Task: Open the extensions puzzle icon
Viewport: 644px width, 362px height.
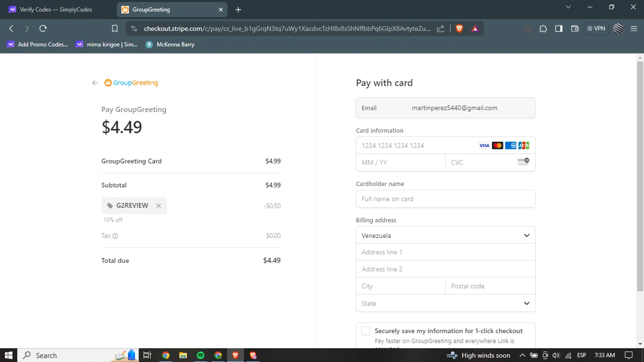Action: coord(543,28)
